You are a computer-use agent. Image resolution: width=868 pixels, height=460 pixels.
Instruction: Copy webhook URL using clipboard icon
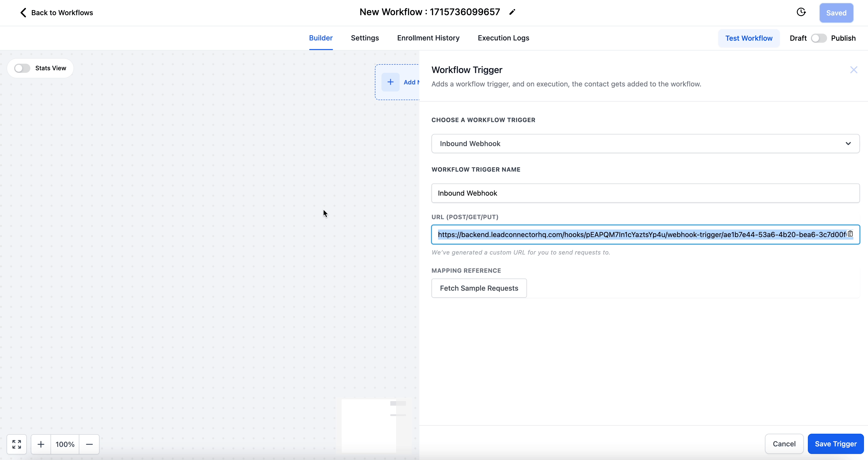pos(851,234)
